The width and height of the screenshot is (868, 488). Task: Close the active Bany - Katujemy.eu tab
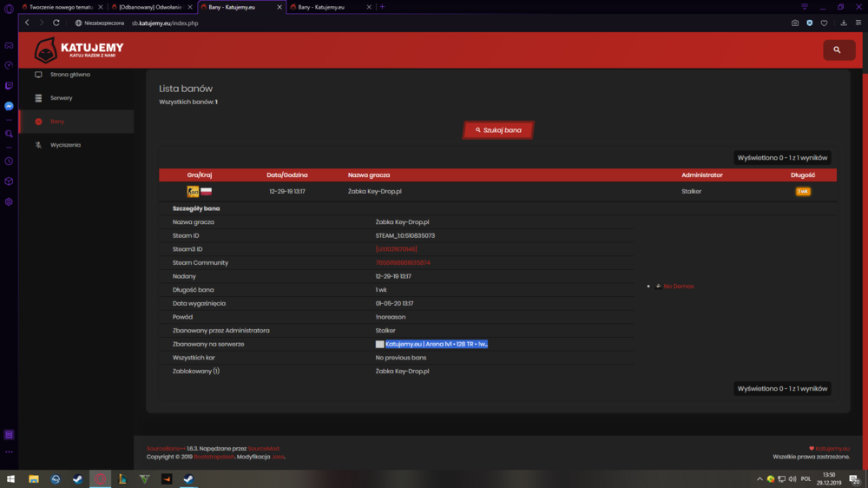point(279,7)
